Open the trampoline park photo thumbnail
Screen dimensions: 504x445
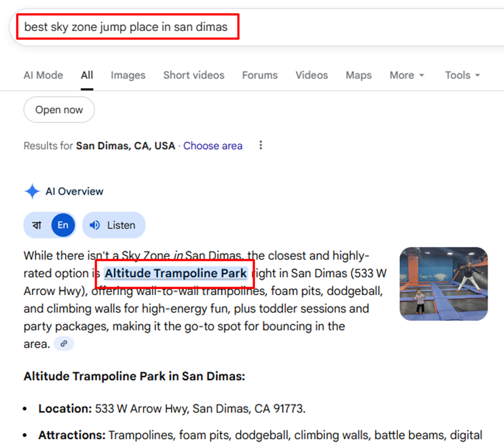tap(444, 284)
